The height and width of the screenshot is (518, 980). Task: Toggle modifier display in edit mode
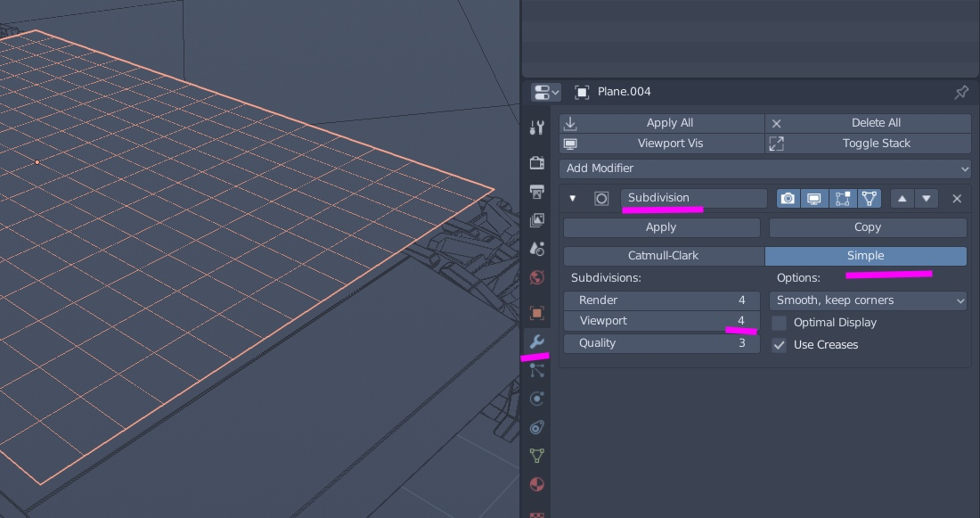pos(842,198)
